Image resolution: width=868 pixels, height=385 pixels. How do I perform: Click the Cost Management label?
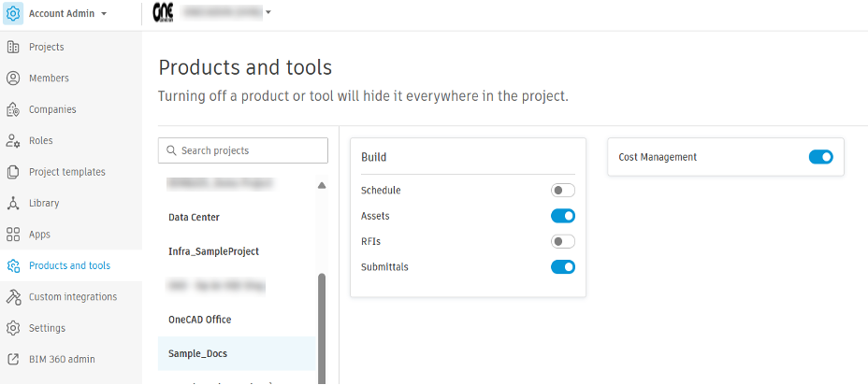coord(658,157)
